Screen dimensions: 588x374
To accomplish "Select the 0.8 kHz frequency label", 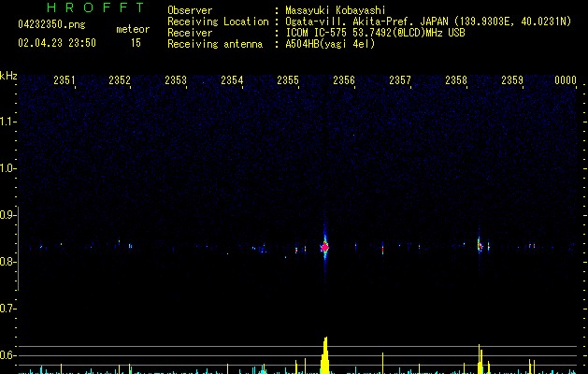I will pos(7,262).
